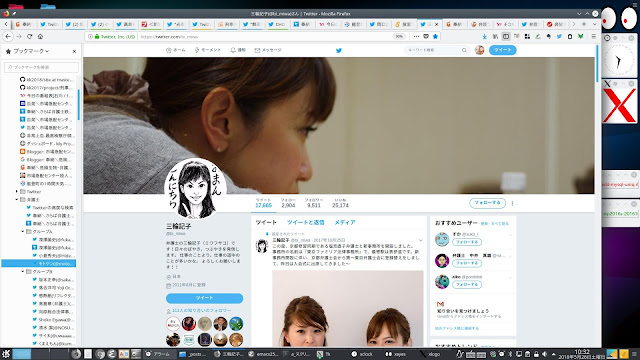Click the フォローする button on the profile
This screenshot has width=640, height=360.
click(487, 203)
